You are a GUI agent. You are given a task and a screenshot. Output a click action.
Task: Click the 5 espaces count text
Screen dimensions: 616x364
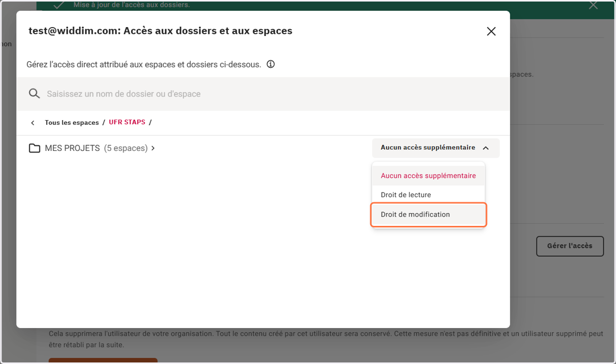point(126,148)
